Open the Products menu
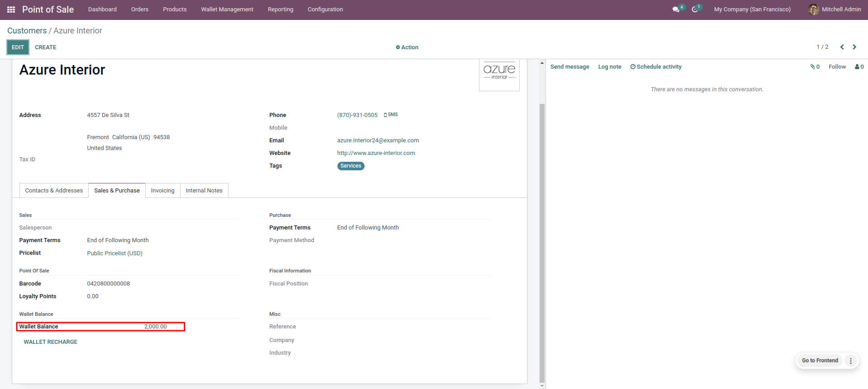The image size is (868, 389). pos(175,9)
